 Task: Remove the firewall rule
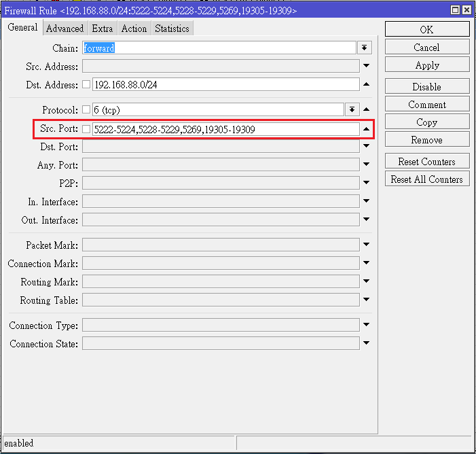click(x=427, y=140)
